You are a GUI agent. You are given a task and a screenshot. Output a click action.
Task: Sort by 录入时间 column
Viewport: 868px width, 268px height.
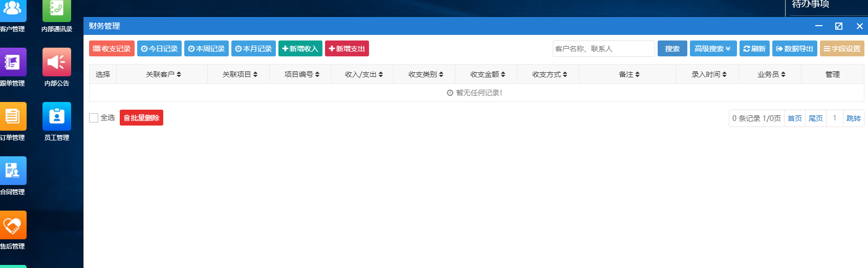[x=709, y=74]
